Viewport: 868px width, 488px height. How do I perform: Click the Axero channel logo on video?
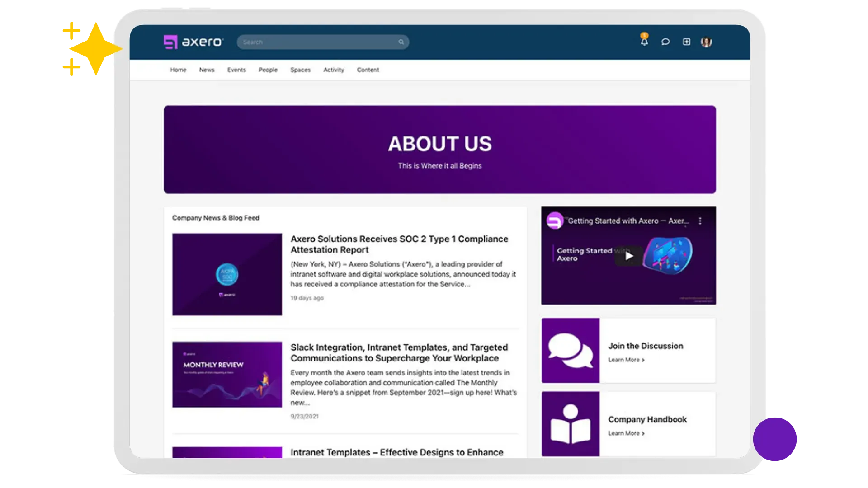point(555,221)
